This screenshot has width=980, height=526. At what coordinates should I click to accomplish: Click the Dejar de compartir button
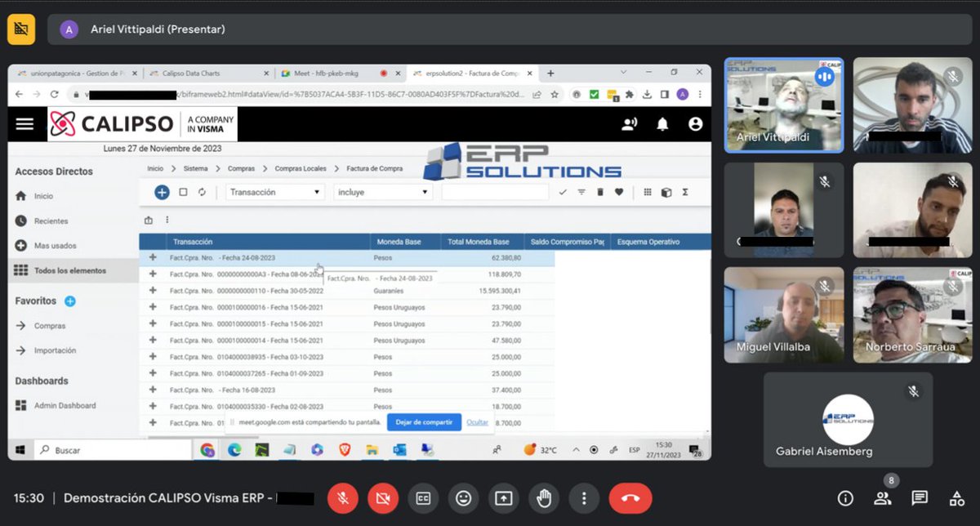(x=424, y=422)
